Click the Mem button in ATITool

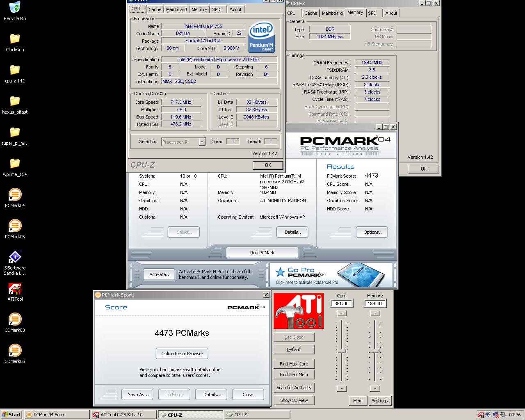tap(358, 401)
